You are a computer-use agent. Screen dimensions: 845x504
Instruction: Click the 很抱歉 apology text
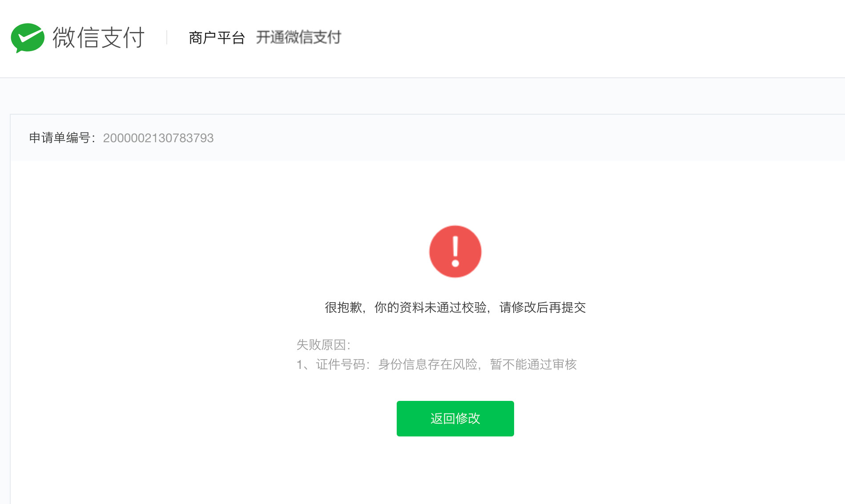343,307
